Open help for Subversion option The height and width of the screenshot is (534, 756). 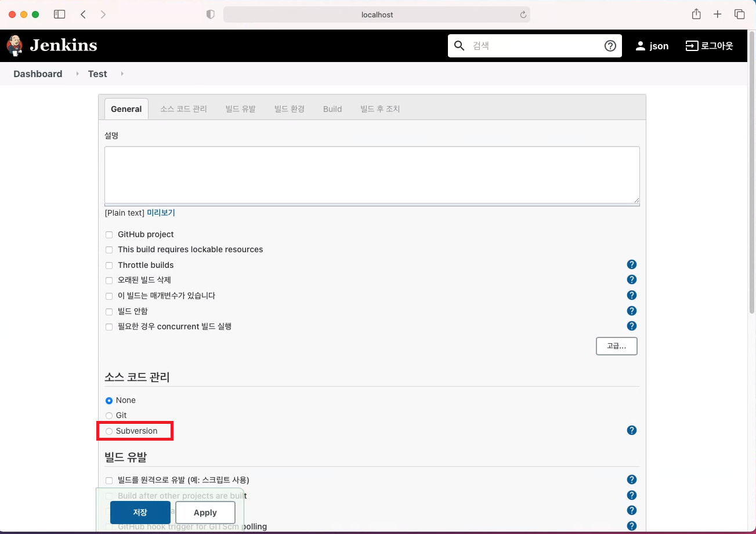click(632, 430)
